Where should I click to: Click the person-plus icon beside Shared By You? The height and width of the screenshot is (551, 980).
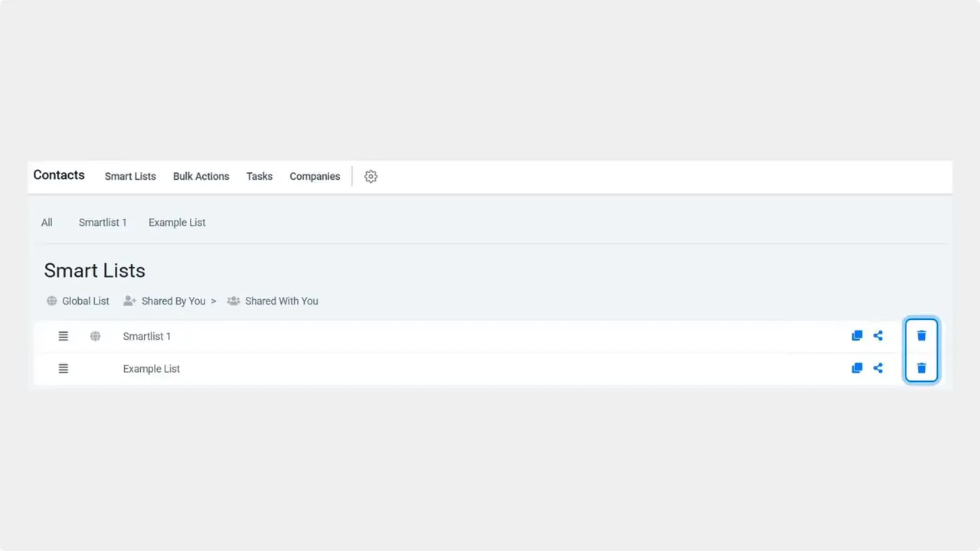tap(129, 301)
